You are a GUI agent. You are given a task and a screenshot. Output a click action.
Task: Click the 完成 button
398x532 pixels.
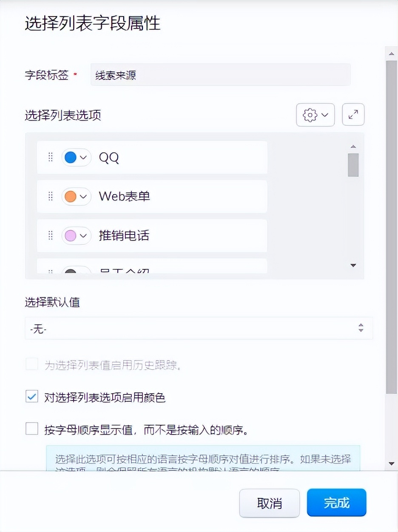(336, 503)
